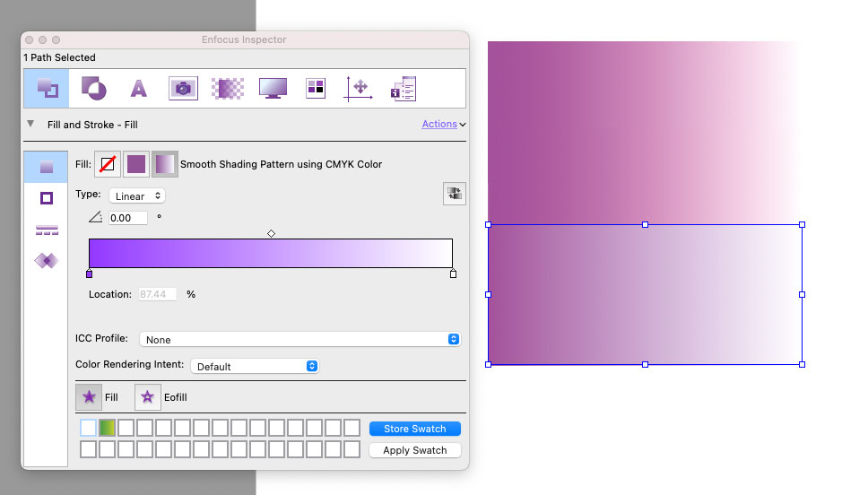Image resolution: width=868 pixels, height=495 pixels.
Task: Select the Fill star paint mode
Action: tap(89, 397)
